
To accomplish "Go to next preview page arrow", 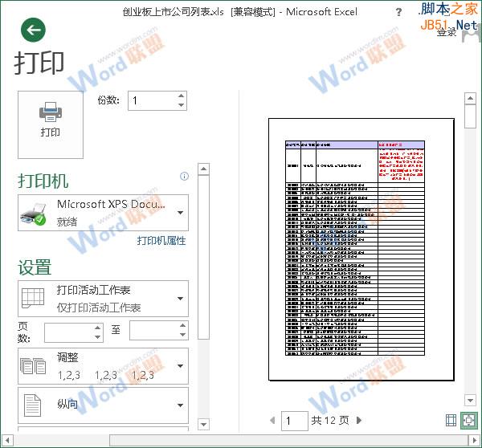I will [x=359, y=420].
